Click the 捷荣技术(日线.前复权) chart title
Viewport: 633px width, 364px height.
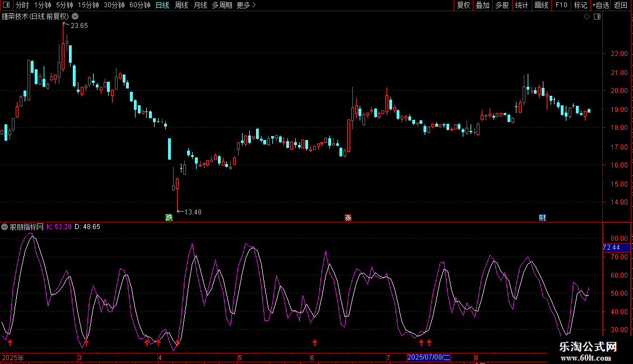click(35, 17)
